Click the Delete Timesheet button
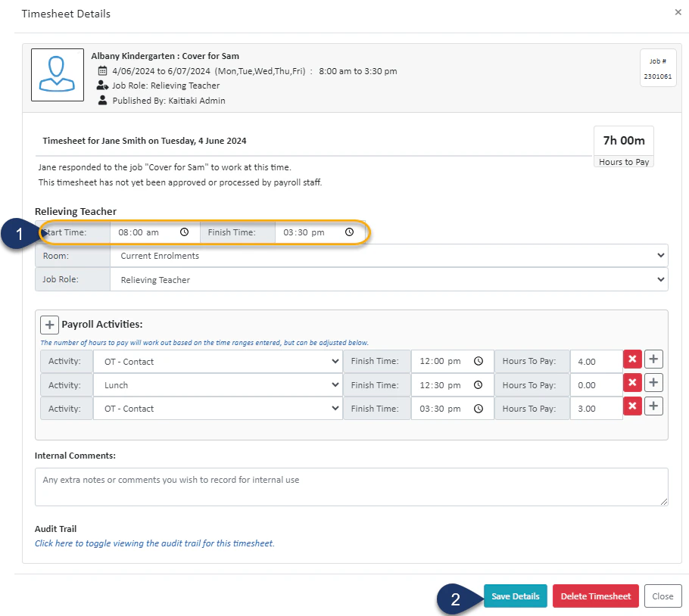The image size is (689, 616). click(596, 596)
